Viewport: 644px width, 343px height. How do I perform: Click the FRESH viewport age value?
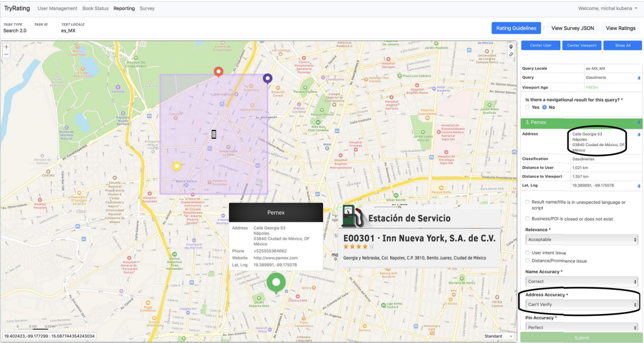tap(592, 88)
